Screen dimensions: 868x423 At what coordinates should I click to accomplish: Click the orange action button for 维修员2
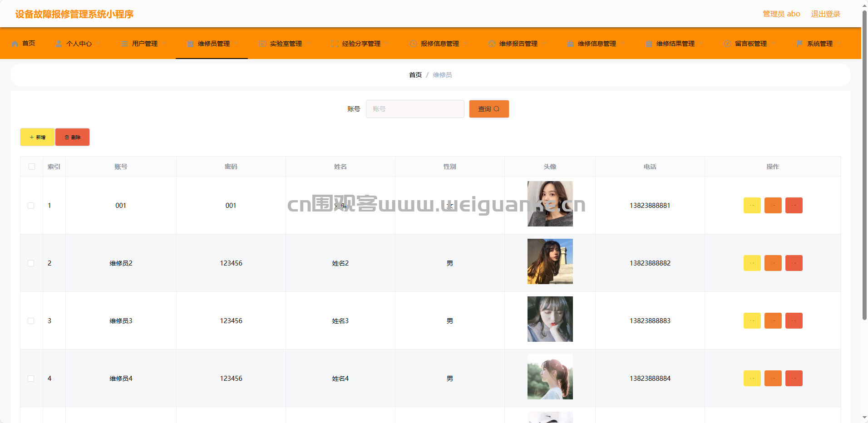773,263
